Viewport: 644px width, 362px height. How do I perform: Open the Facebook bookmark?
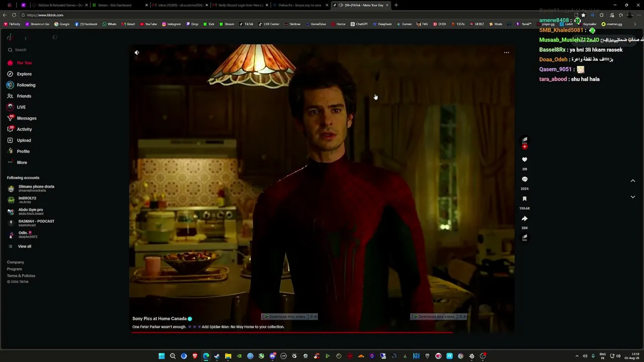pyautogui.click(x=86, y=24)
